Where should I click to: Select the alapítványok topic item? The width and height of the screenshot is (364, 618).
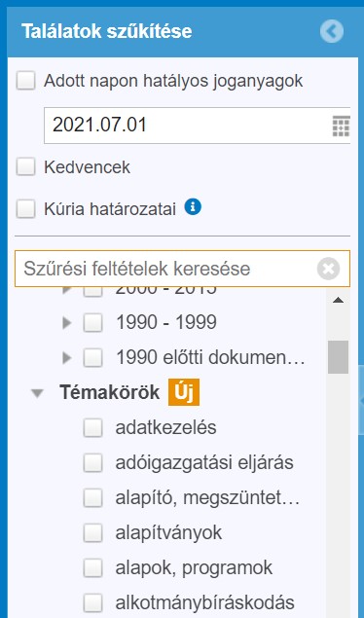pos(168,533)
